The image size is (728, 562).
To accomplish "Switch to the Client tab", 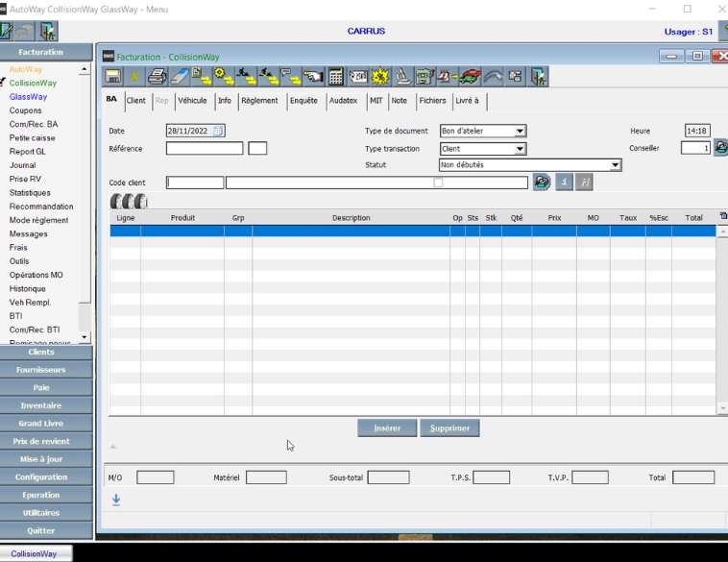I will click(136, 100).
